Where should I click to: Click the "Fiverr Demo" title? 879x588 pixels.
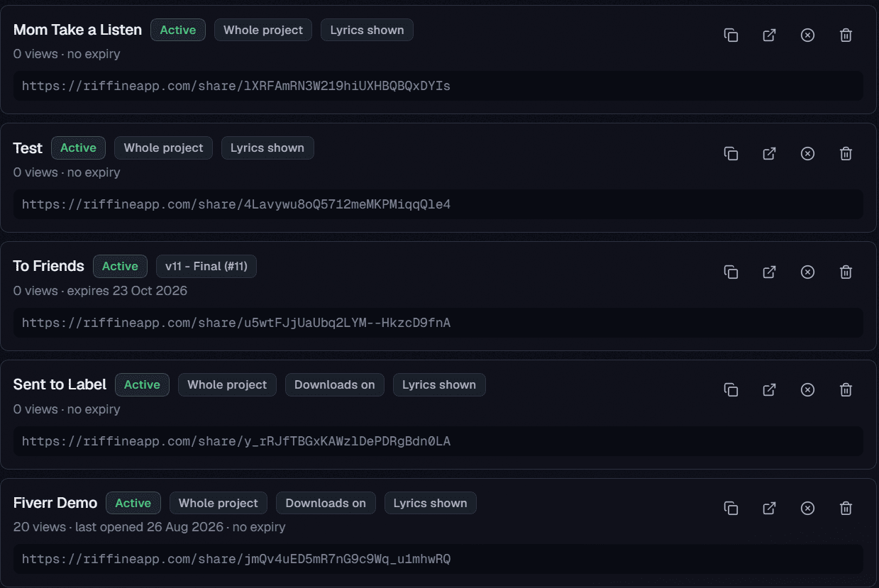coord(55,503)
